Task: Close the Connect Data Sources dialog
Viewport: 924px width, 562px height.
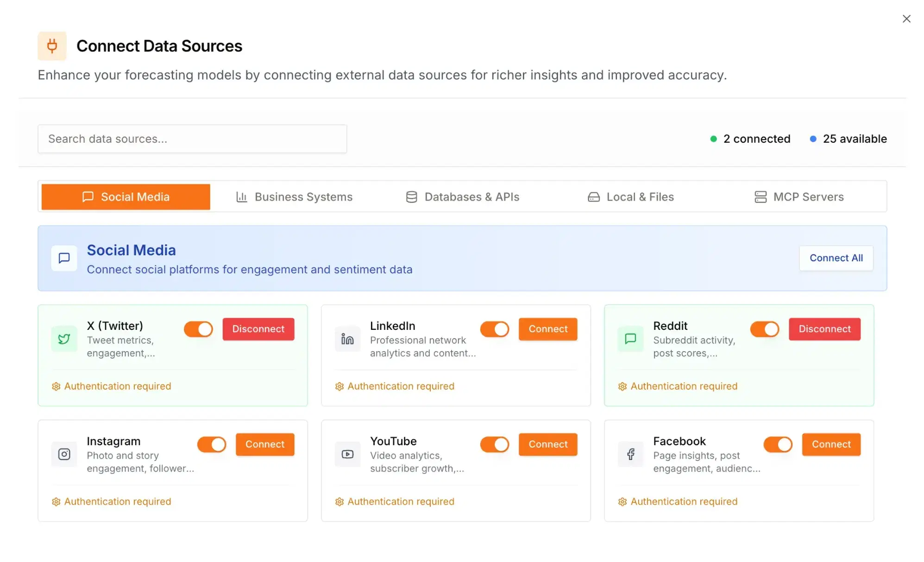Action: tap(906, 19)
